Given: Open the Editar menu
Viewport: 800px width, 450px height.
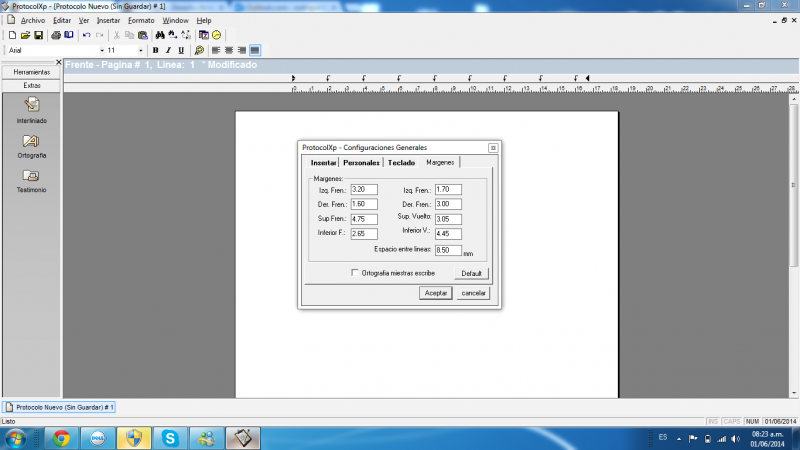Looking at the screenshot, I should (62, 20).
